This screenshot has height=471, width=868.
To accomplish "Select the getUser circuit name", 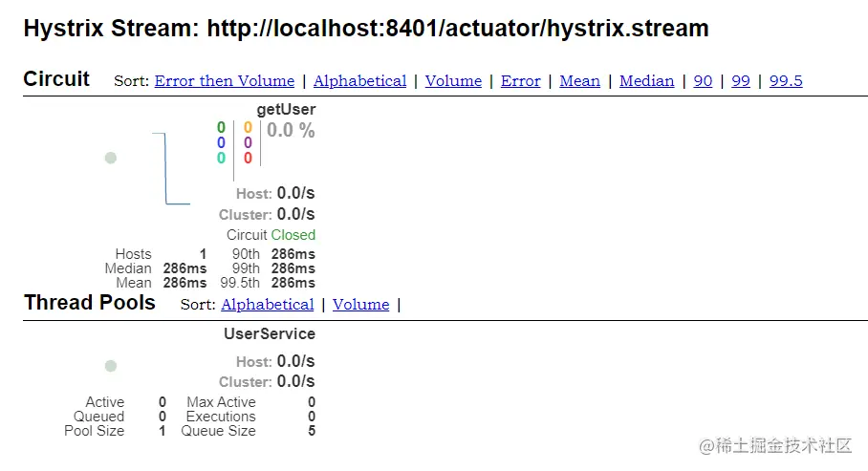I will 286,110.
